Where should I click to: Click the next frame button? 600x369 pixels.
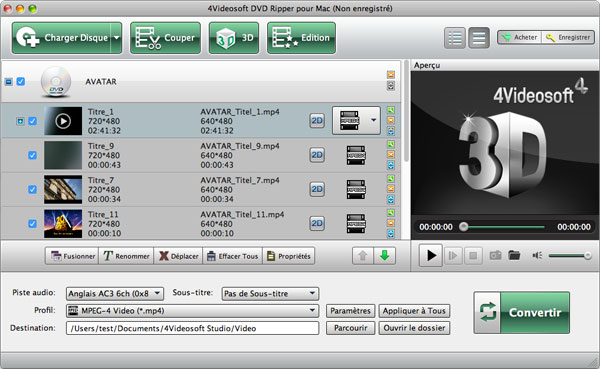click(x=453, y=255)
